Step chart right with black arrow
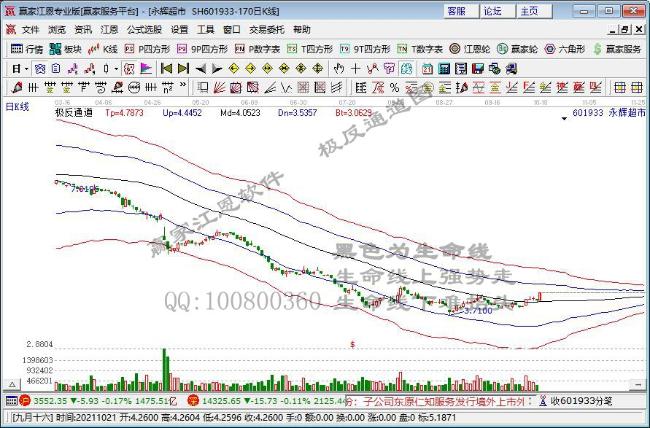The height and width of the screenshot is (428, 650). point(217,69)
